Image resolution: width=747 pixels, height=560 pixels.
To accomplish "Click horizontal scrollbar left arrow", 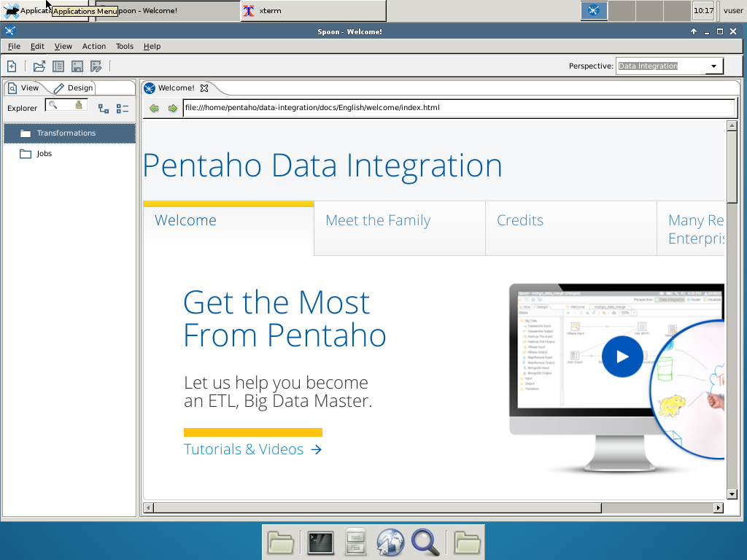I will click(148, 508).
